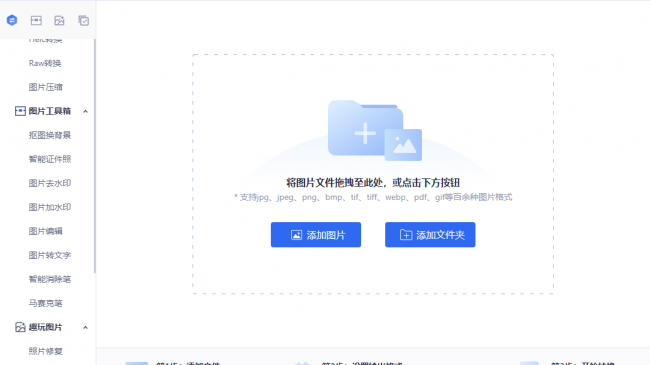Click the folder plus illustration in drop zone
650x365 pixels.
click(x=375, y=130)
